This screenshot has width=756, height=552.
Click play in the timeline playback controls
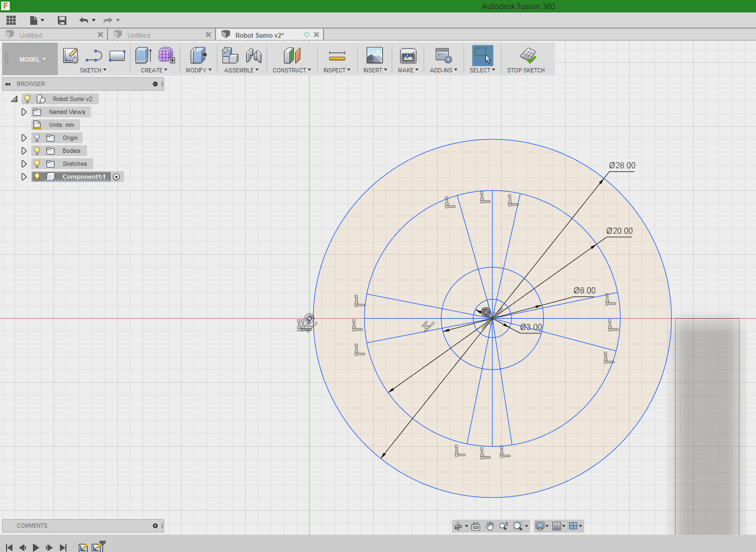[x=36, y=547]
